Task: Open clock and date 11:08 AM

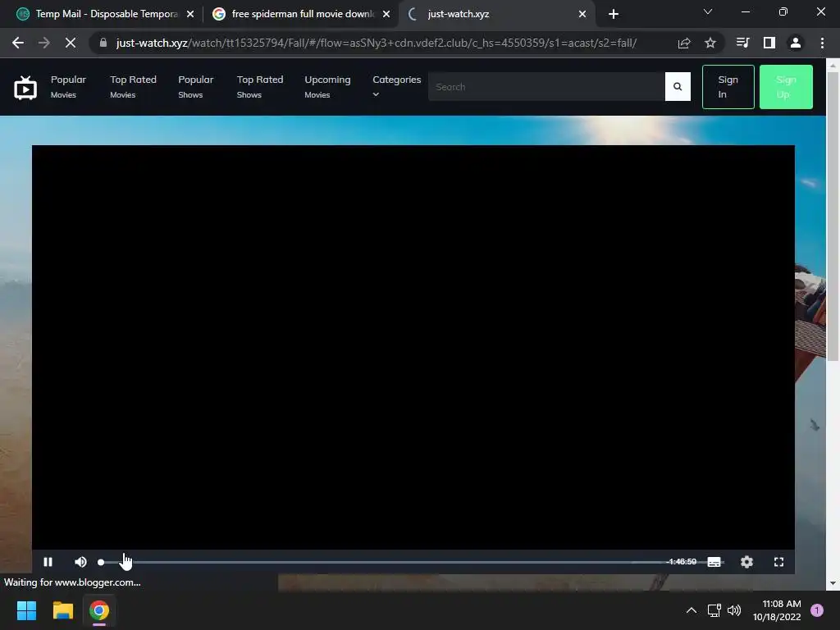Action: tap(777, 610)
